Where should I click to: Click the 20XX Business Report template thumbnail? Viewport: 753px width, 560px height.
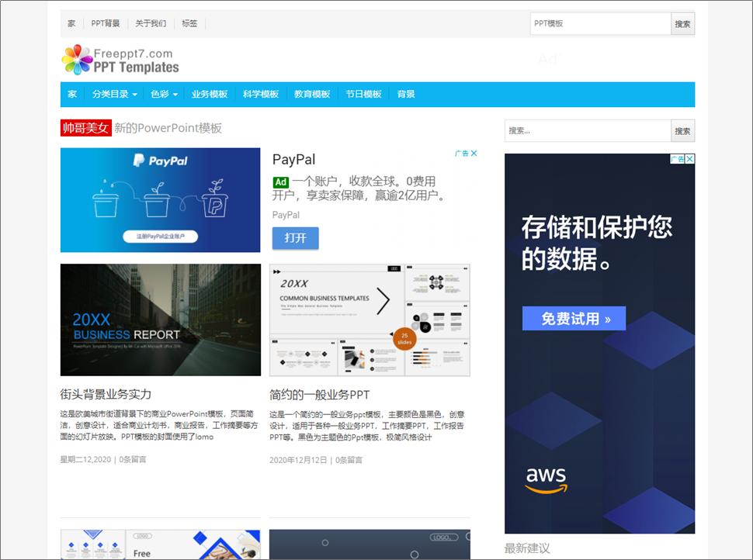click(160, 320)
